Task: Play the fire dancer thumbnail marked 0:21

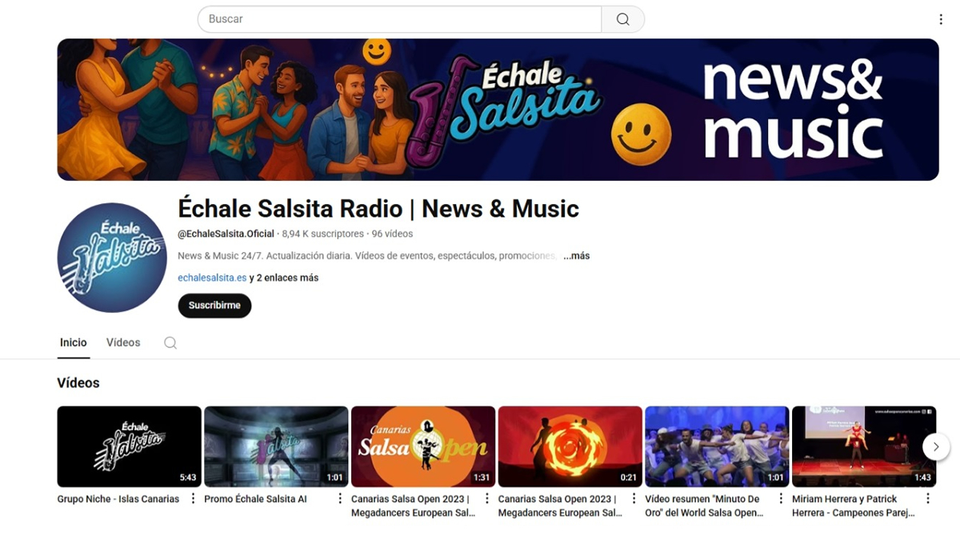Action: (570, 446)
